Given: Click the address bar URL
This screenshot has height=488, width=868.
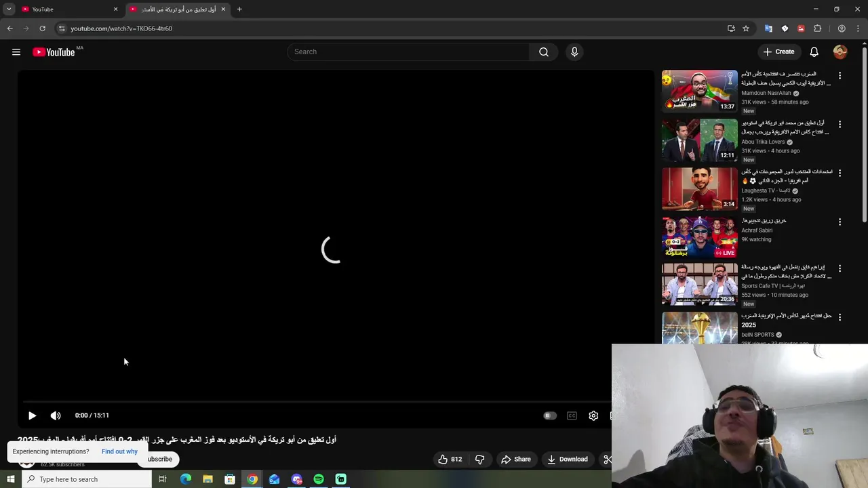Looking at the screenshot, I should point(121,28).
